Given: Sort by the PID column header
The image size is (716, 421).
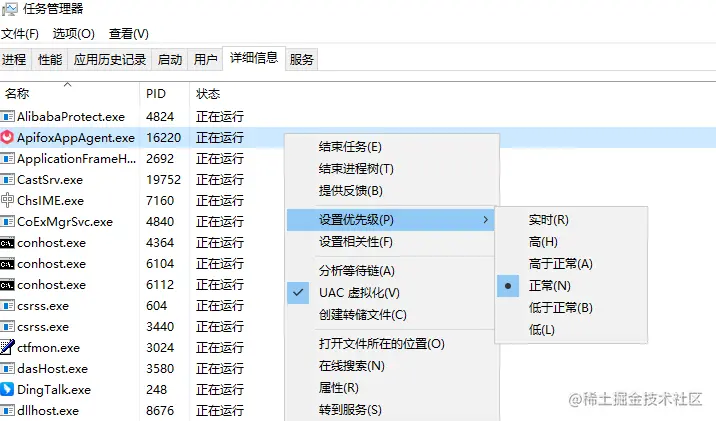Looking at the screenshot, I should 164,94.
